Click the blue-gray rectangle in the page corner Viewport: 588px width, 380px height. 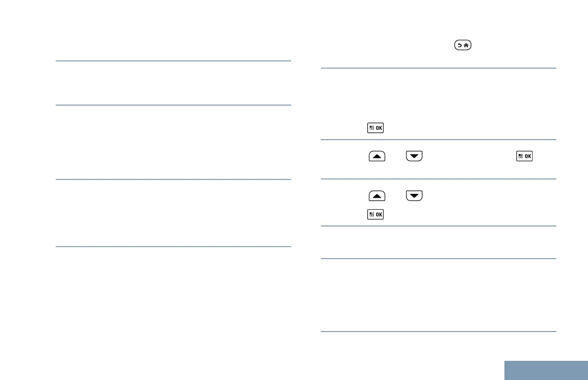tap(546, 370)
